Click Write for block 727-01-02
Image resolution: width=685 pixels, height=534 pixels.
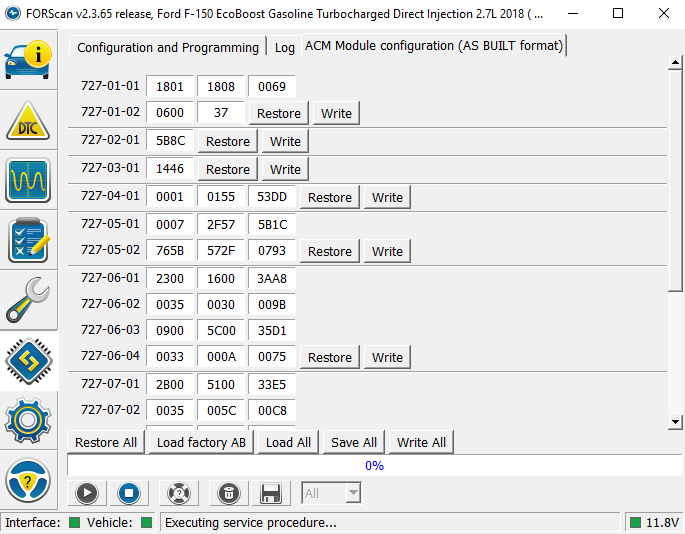(x=336, y=113)
